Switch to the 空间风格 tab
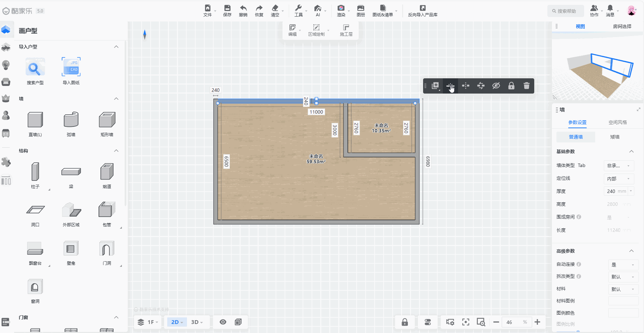This screenshot has width=644, height=333. point(617,122)
